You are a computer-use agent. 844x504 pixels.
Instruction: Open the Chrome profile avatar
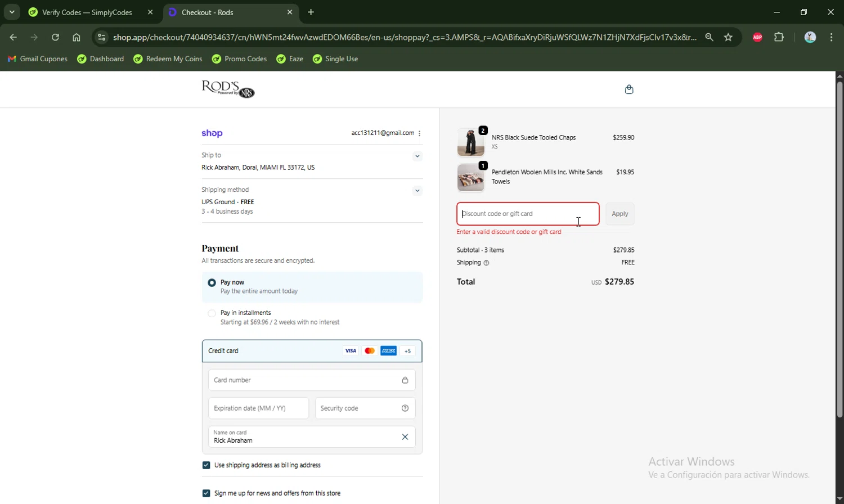(x=810, y=38)
